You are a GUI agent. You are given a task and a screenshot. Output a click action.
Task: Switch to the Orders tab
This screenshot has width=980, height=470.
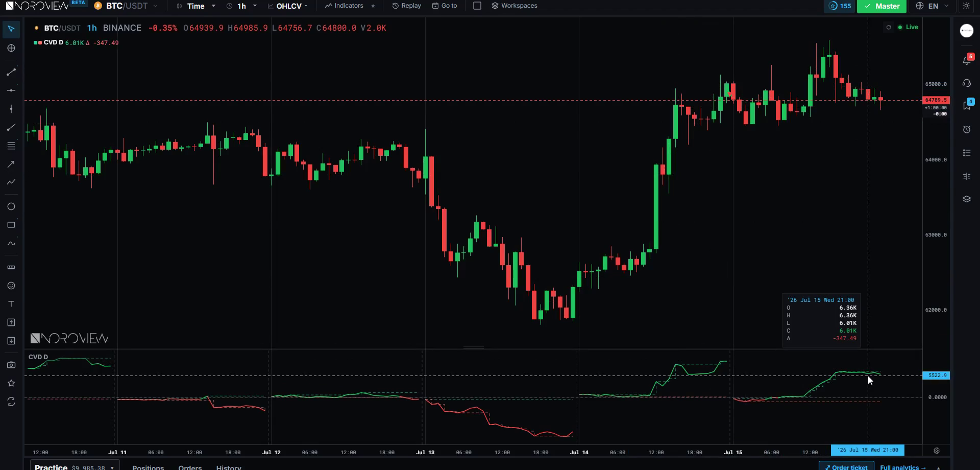point(190,467)
